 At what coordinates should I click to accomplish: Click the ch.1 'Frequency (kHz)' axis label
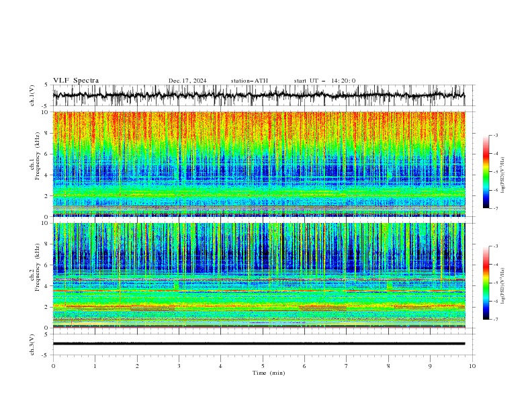pyautogui.click(x=38, y=156)
